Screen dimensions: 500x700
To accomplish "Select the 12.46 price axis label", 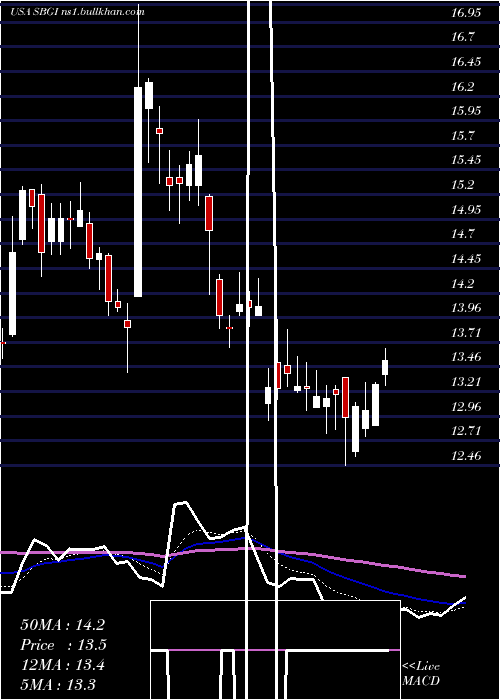I will (x=466, y=456).
